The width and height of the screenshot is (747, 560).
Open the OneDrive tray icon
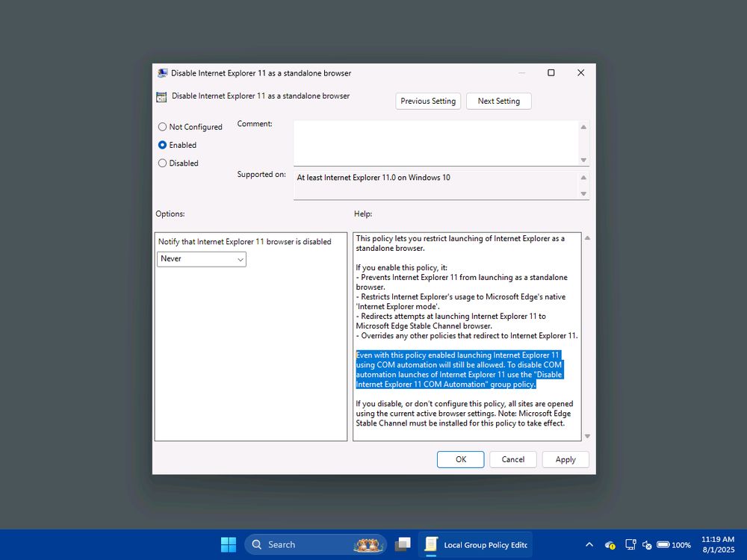(x=610, y=545)
